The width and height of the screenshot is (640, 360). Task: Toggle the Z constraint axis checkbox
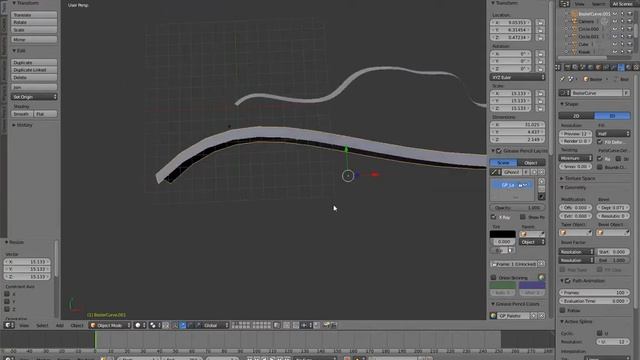(7, 309)
